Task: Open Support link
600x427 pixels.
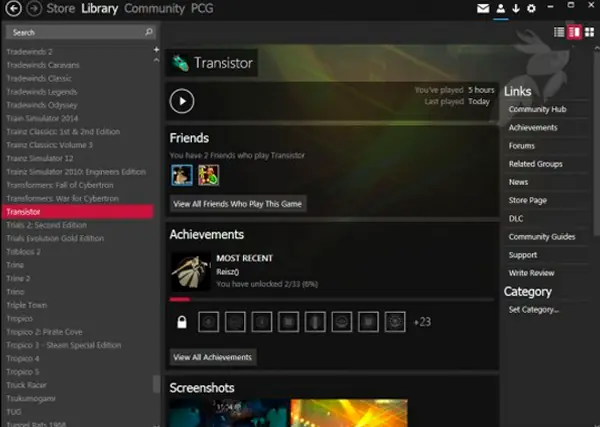Action: 523,255
